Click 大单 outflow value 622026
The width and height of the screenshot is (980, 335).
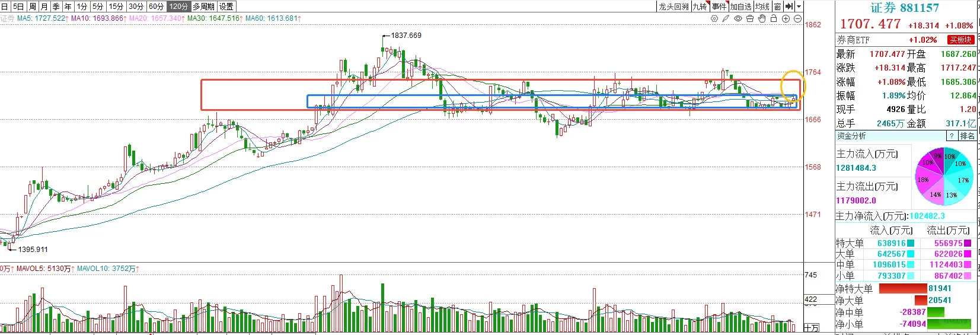(x=949, y=254)
